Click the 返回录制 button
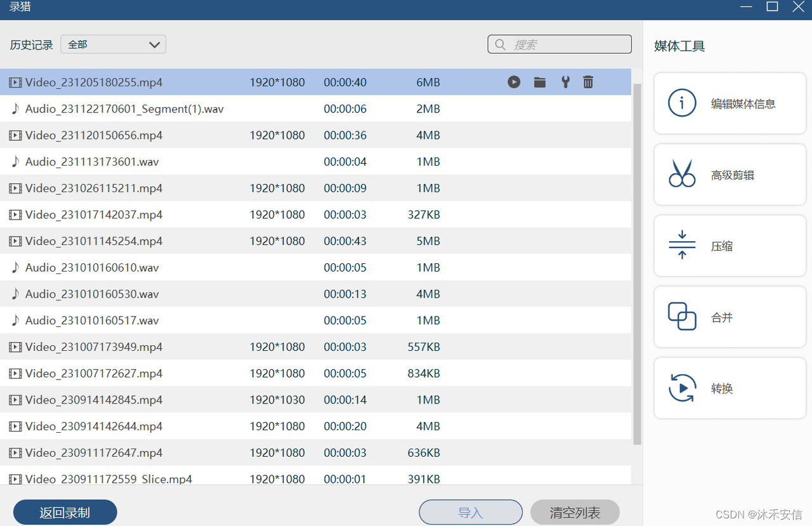 [65, 513]
